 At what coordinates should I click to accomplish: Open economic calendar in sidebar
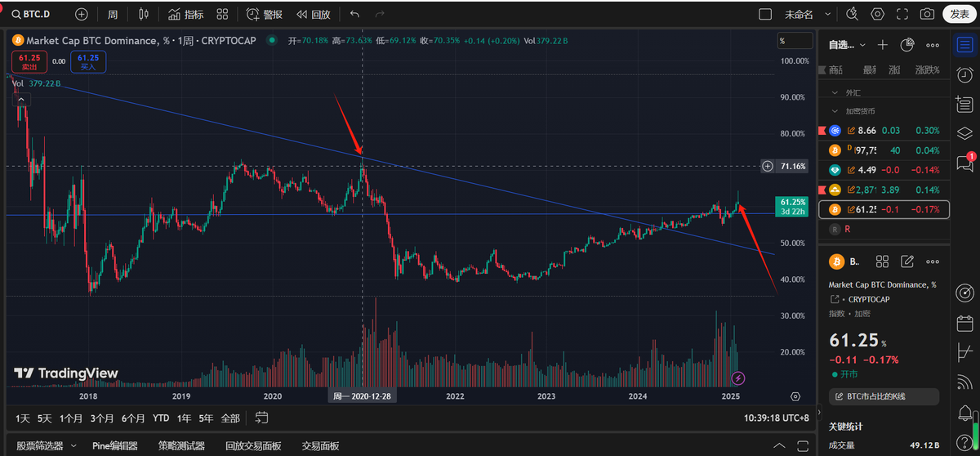[964, 322]
